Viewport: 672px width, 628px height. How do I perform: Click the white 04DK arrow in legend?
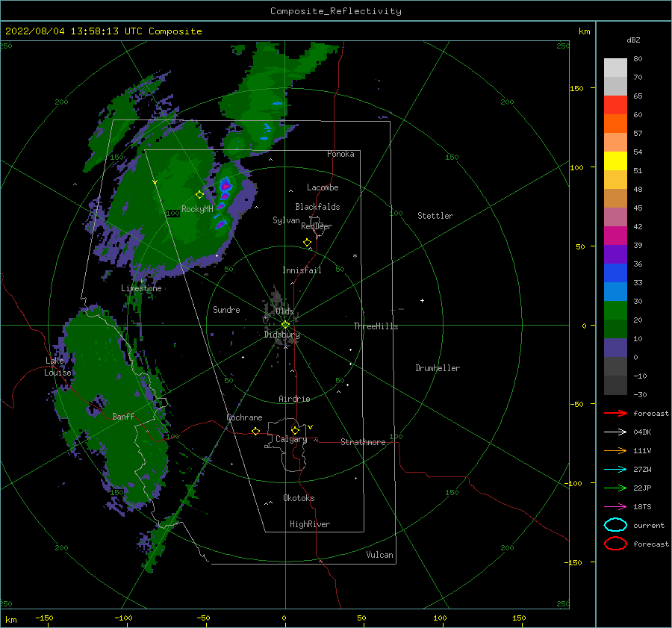pos(615,432)
